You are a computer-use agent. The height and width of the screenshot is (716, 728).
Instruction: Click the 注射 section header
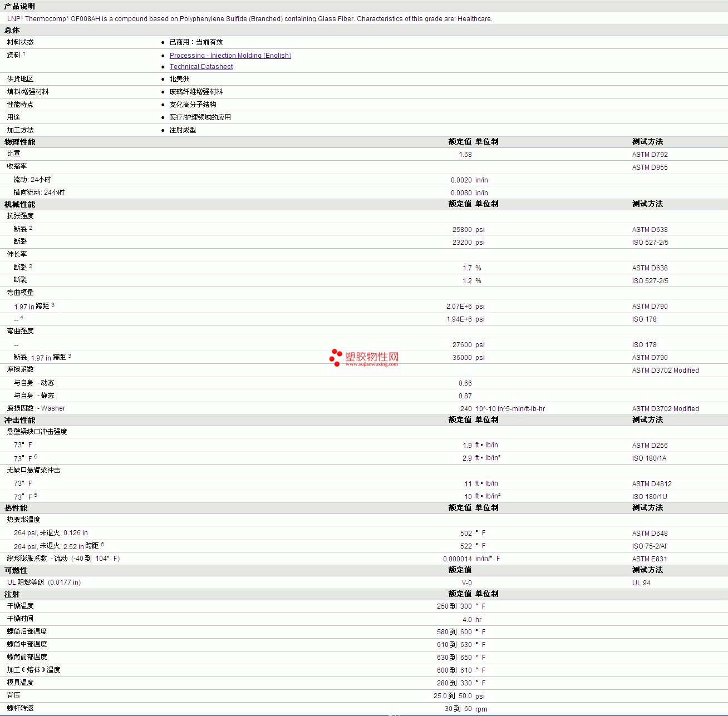coord(12,594)
